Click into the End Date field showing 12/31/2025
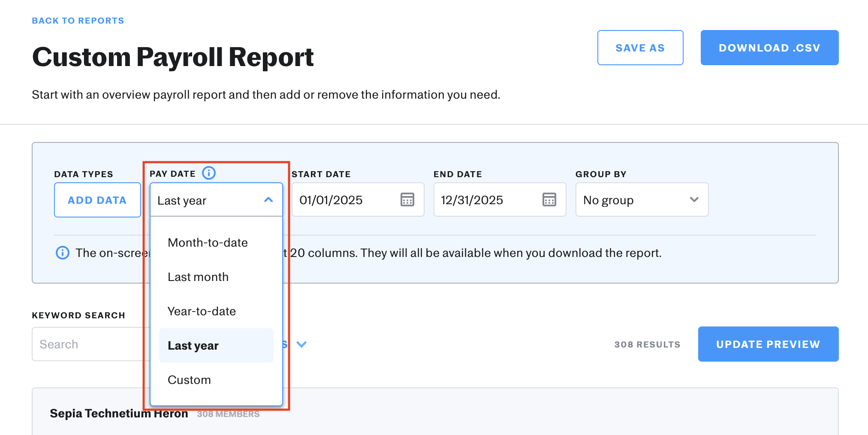The image size is (868, 435). pyautogui.click(x=485, y=200)
